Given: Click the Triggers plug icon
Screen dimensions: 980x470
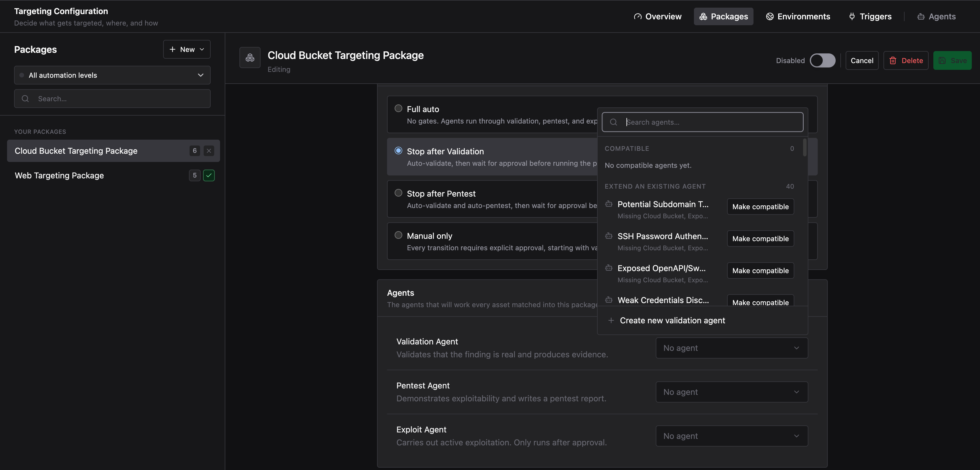Looking at the screenshot, I should click(x=852, y=16).
